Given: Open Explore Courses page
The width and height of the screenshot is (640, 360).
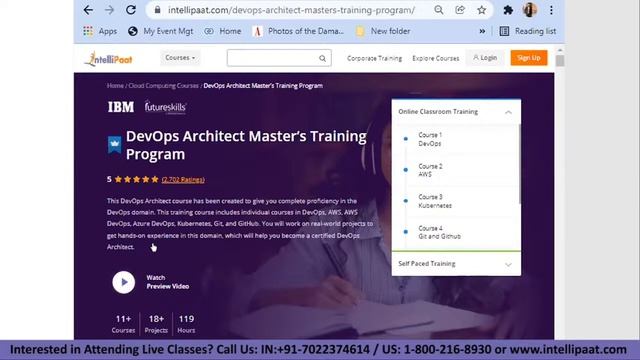Looking at the screenshot, I should pos(436,58).
